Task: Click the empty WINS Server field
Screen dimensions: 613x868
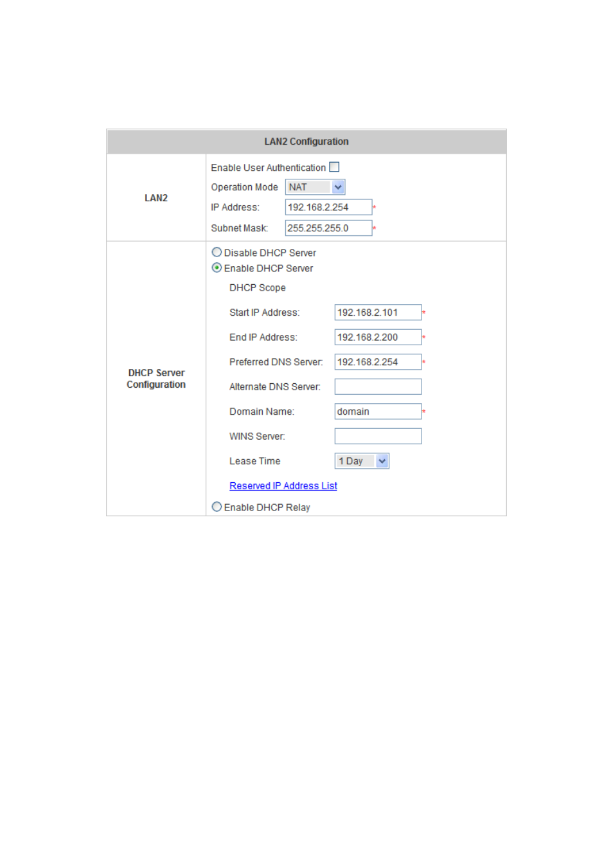Action: click(x=378, y=437)
